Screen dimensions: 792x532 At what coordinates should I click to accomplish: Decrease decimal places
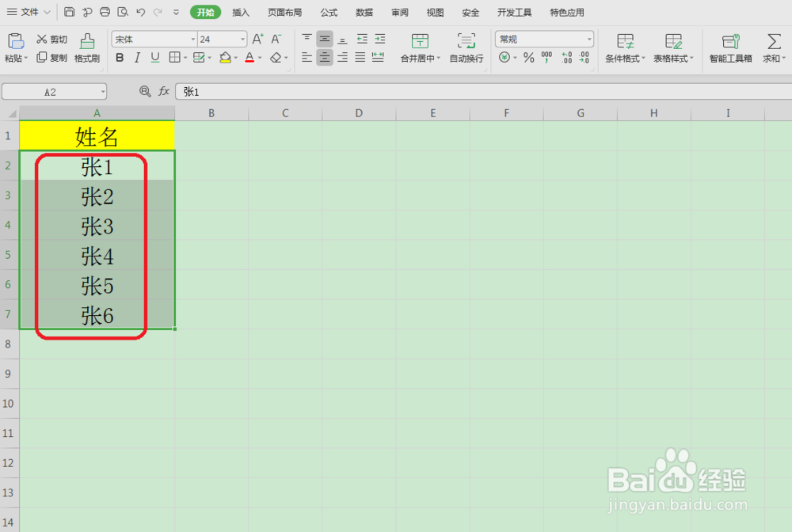[x=584, y=58]
